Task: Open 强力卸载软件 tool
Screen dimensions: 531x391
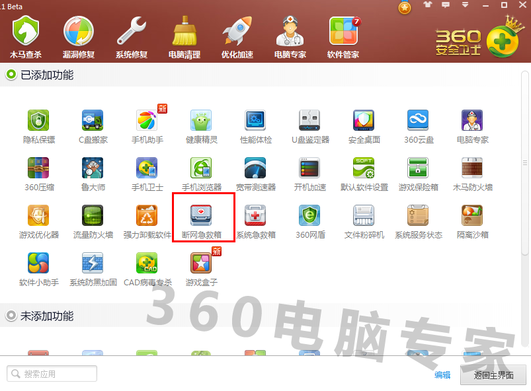Action: [x=147, y=221]
